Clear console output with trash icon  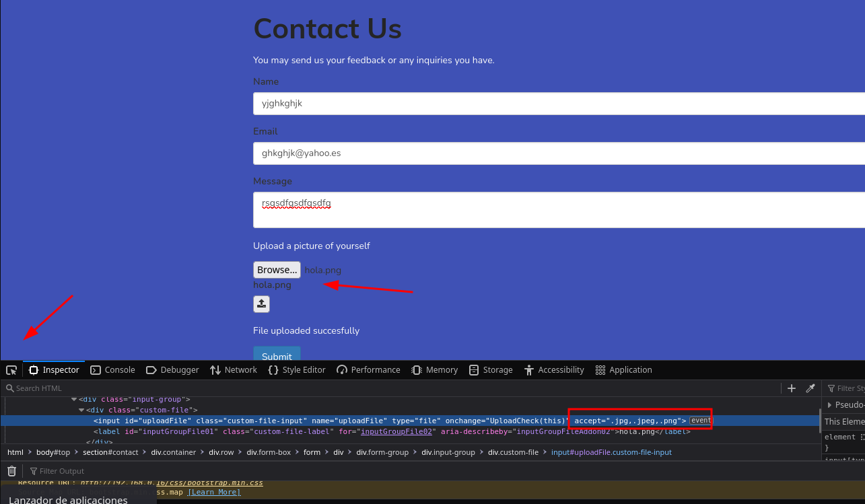(x=11, y=471)
